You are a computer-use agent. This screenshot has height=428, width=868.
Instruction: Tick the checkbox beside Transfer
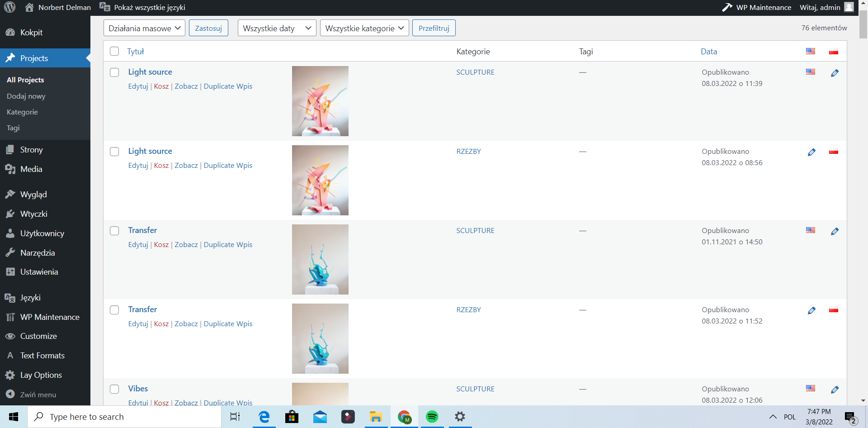(x=114, y=231)
